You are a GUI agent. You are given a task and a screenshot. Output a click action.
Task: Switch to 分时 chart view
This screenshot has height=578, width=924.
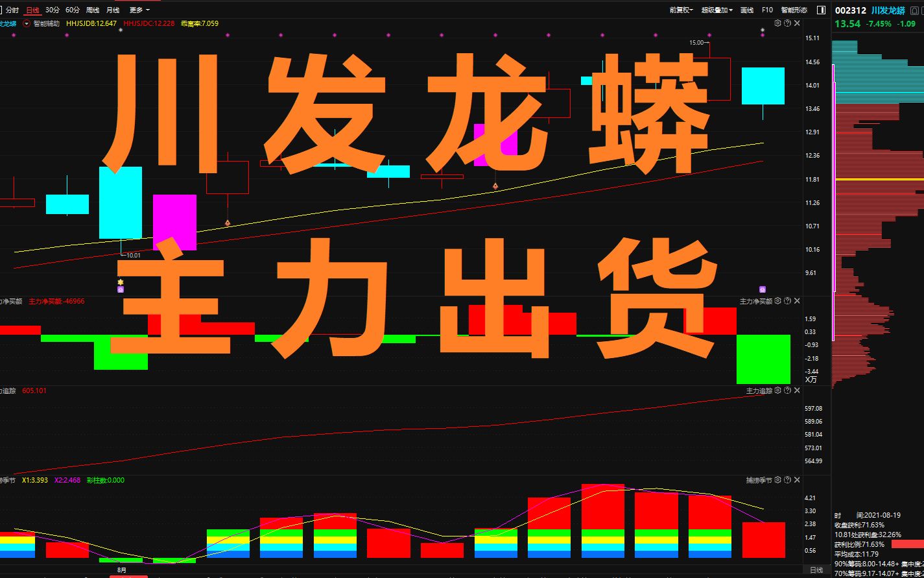pyautogui.click(x=12, y=10)
